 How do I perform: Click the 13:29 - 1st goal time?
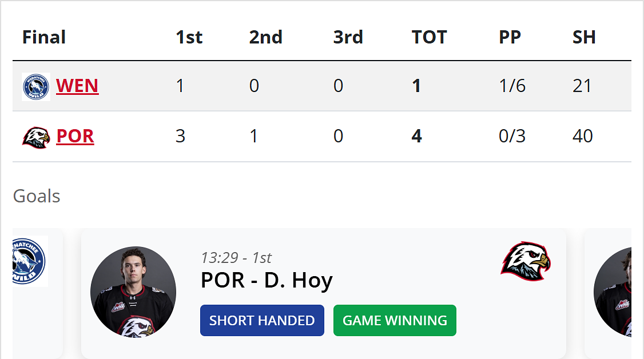click(x=236, y=258)
